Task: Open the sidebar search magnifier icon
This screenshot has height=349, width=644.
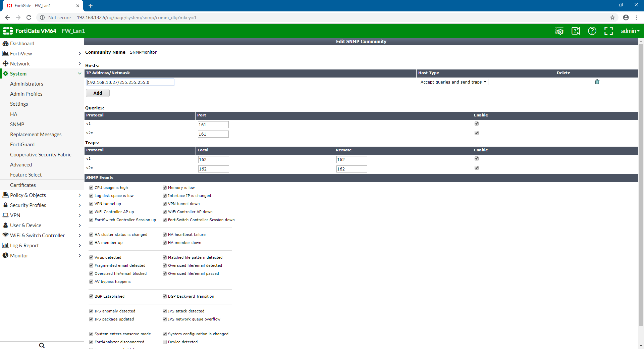Action: click(x=42, y=345)
